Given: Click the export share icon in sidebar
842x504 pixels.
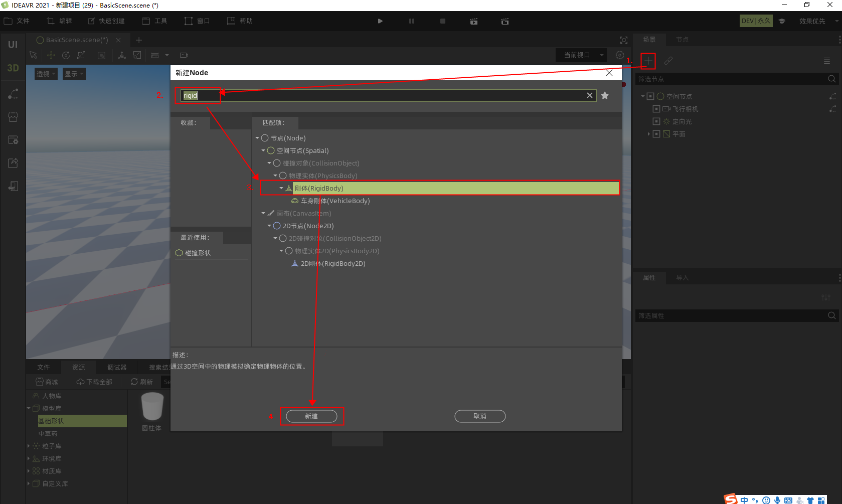Looking at the screenshot, I should tap(13, 163).
